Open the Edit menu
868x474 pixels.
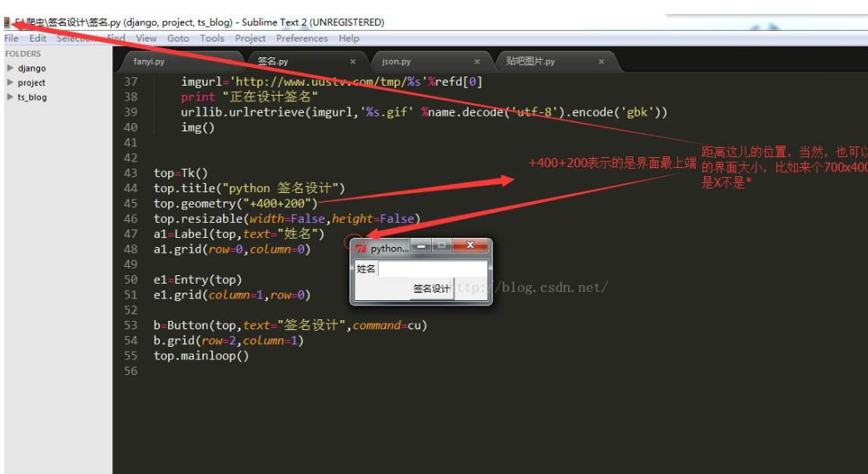click(x=37, y=38)
